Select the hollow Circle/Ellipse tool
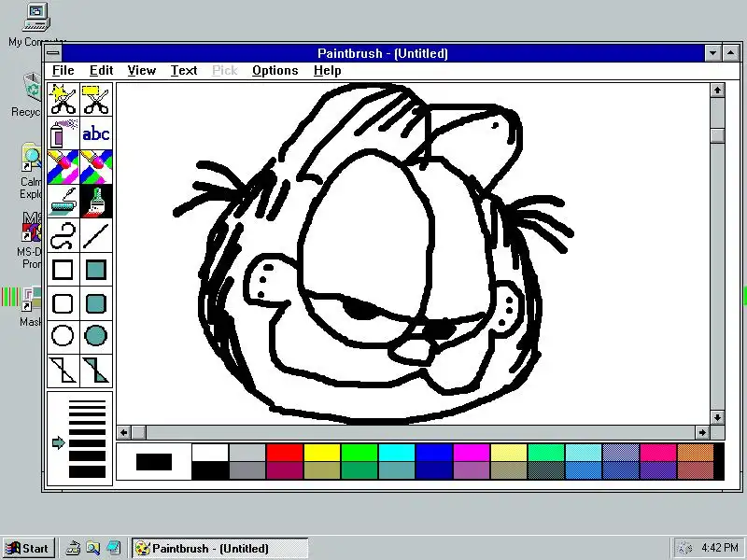 point(63,337)
